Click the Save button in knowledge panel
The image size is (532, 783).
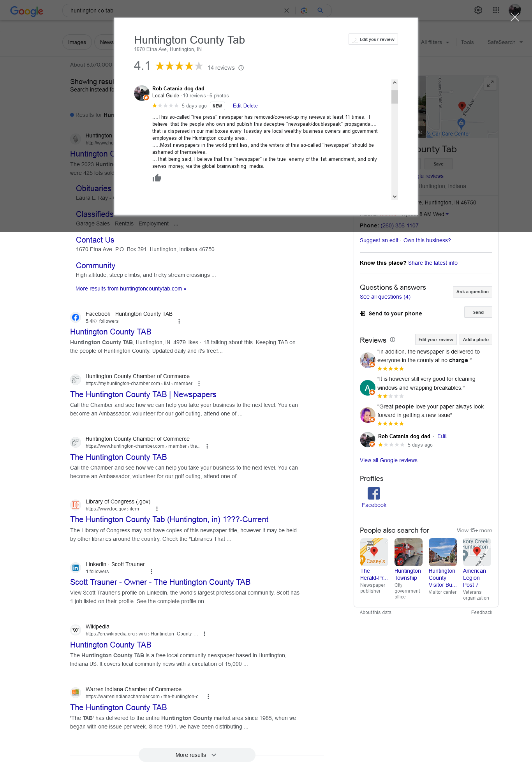tap(439, 164)
